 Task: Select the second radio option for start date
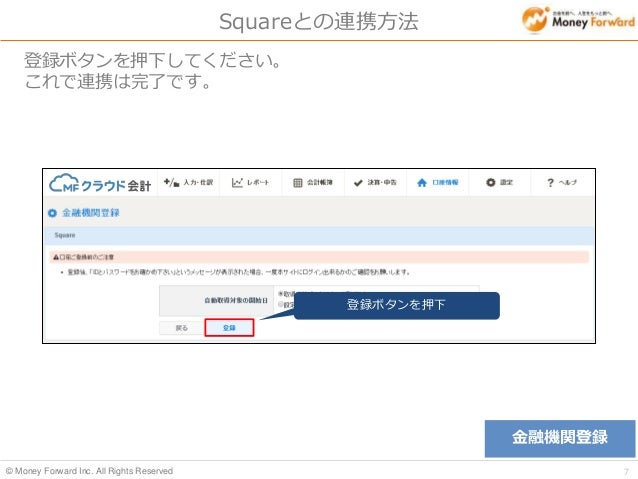(280, 304)
